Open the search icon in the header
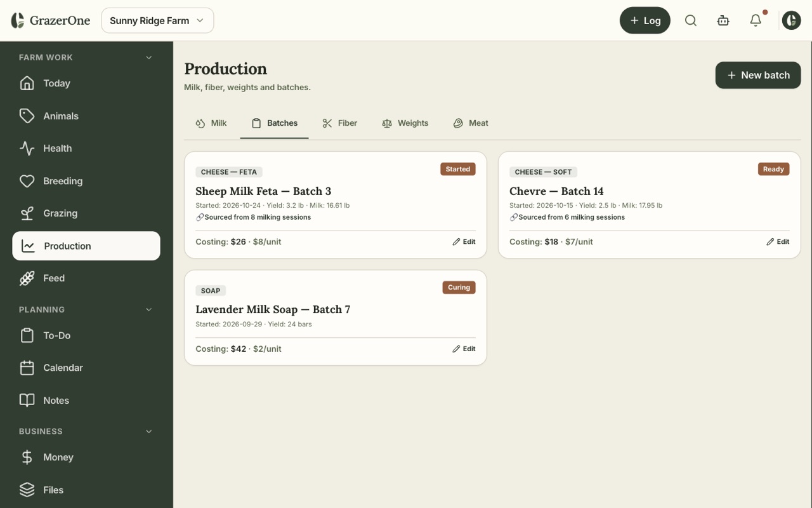The image size is (812, 508). pyautogui.click(x=691, y=20)
